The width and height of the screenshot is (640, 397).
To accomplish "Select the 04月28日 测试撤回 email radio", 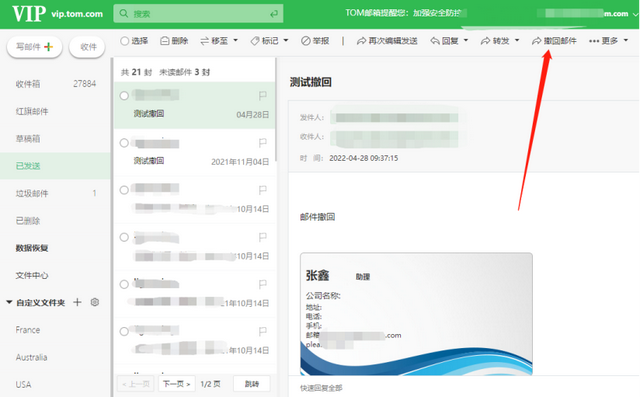I will tap(124, 96).
